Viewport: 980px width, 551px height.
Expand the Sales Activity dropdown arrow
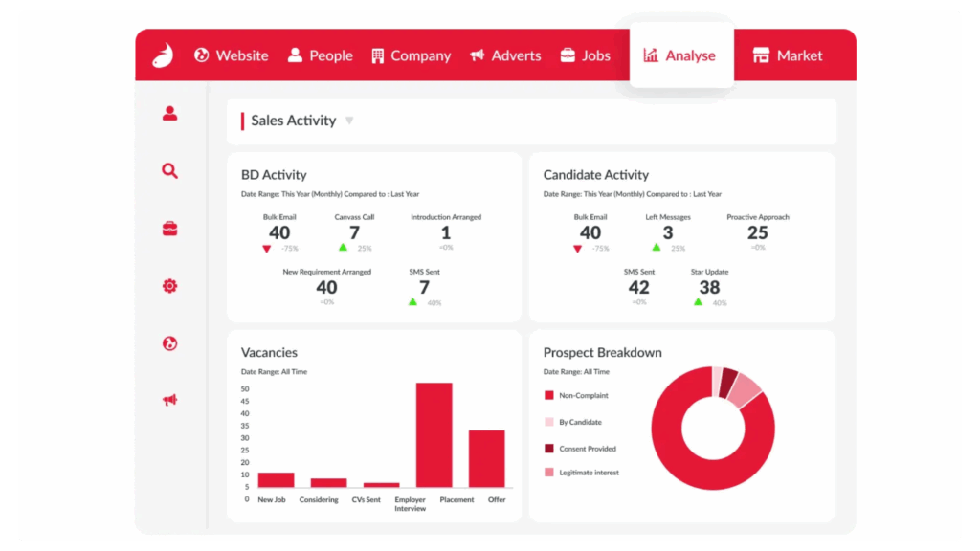tap(349, 121)
